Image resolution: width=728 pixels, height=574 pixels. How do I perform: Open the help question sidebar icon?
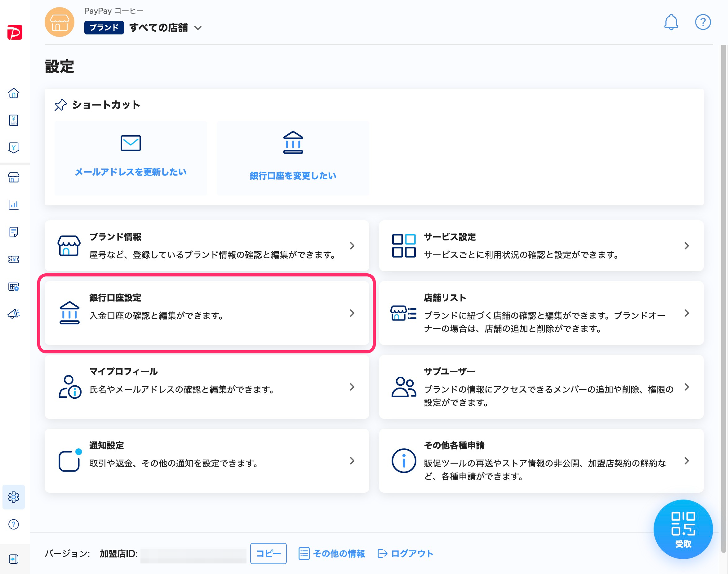14,524
